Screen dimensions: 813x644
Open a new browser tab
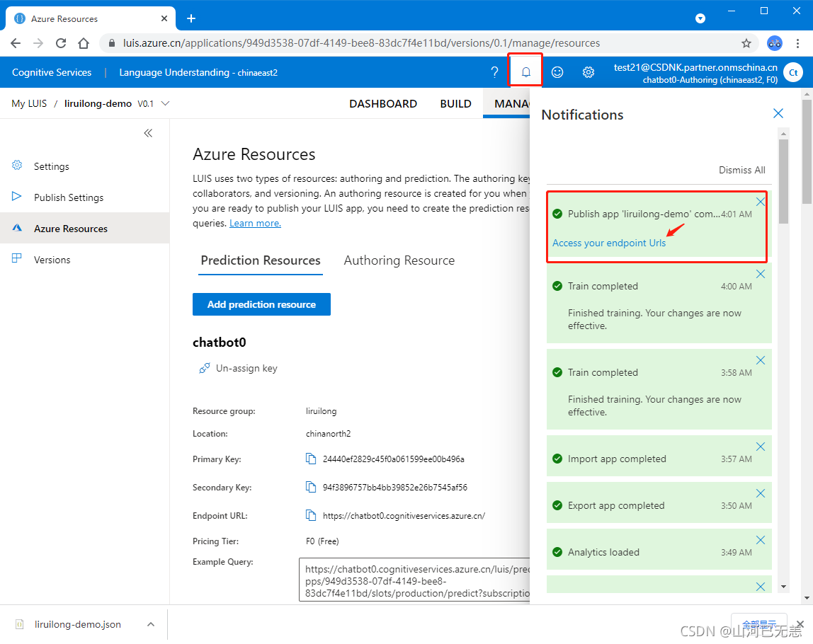(191, 18)
